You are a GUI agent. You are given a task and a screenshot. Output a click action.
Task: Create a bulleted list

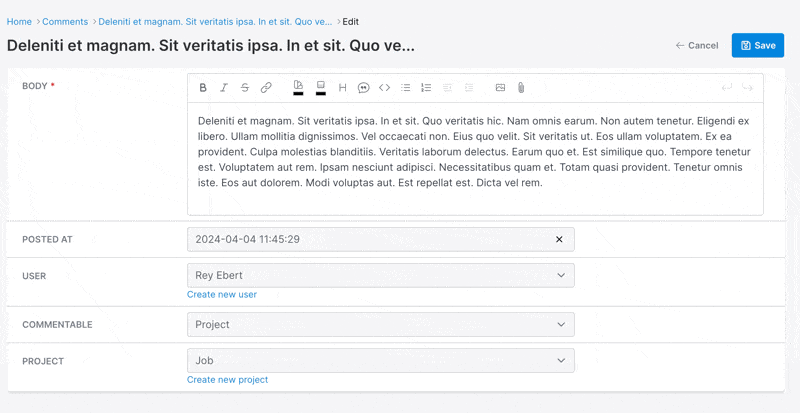pos(406,88)
